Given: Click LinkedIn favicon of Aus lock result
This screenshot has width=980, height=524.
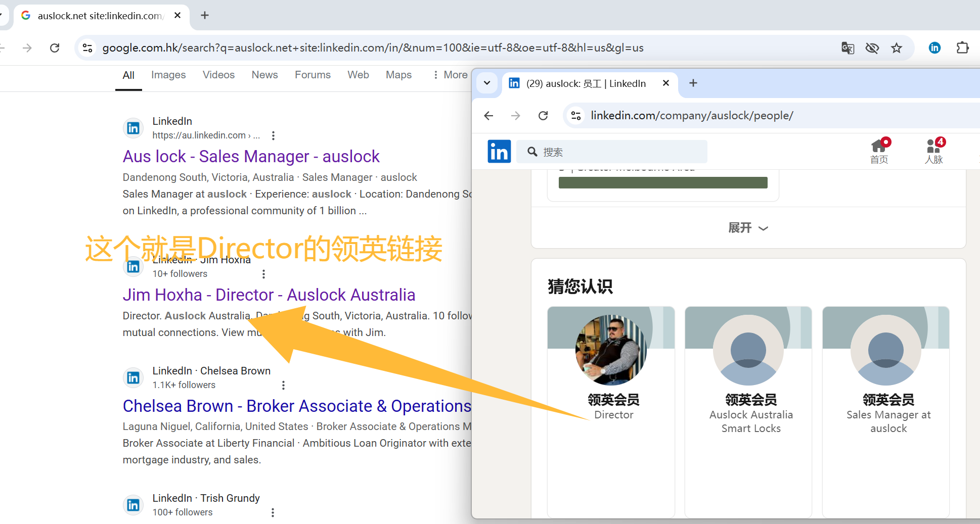Looking at the screenshot, I should [x=133, y=128].
